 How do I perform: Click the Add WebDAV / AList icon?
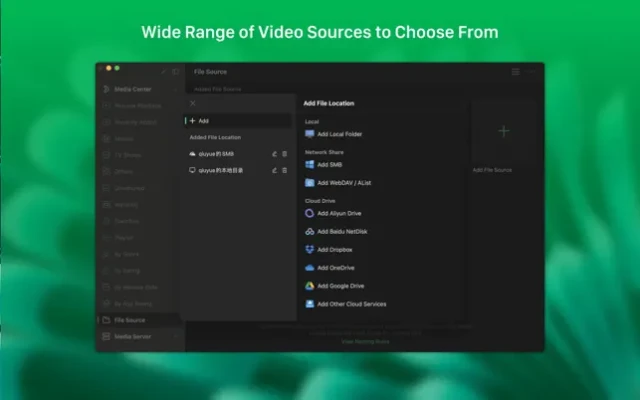click(310, 183)
